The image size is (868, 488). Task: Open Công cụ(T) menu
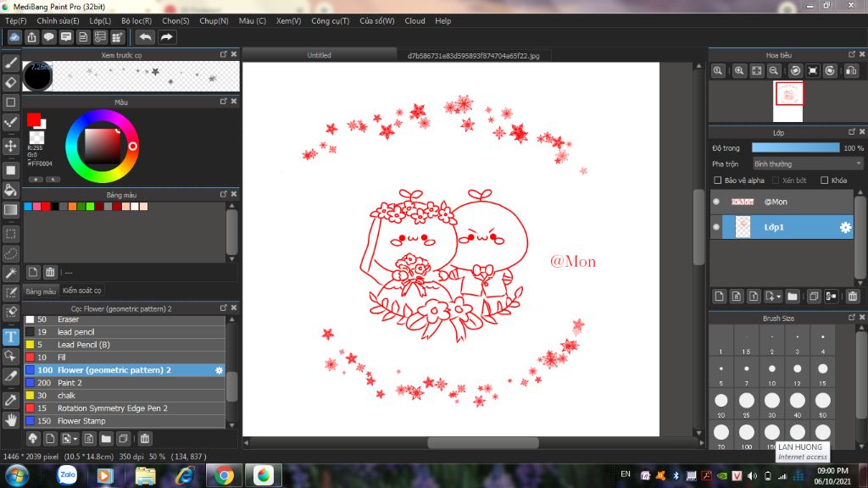(330, 21)
